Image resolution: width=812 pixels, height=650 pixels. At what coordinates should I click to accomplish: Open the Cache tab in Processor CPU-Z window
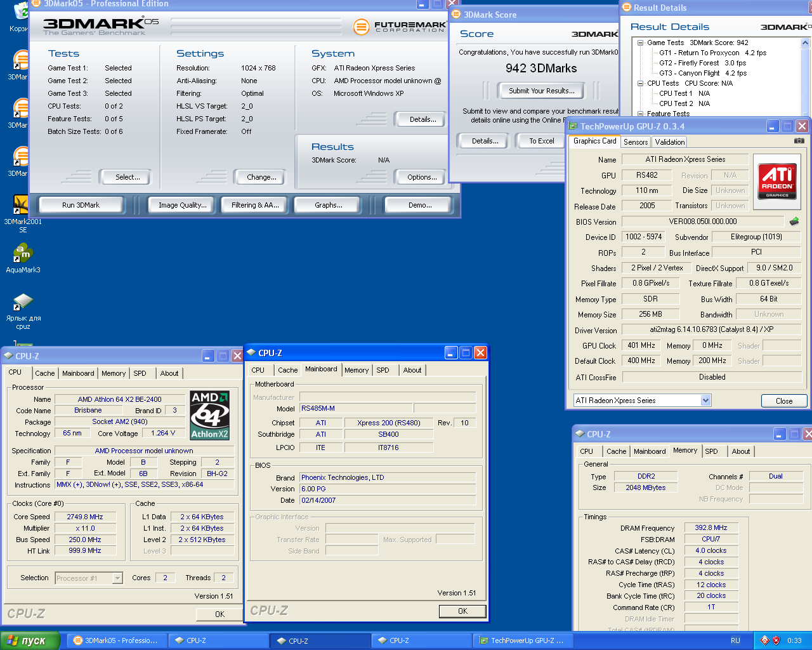tap(45, 373)
